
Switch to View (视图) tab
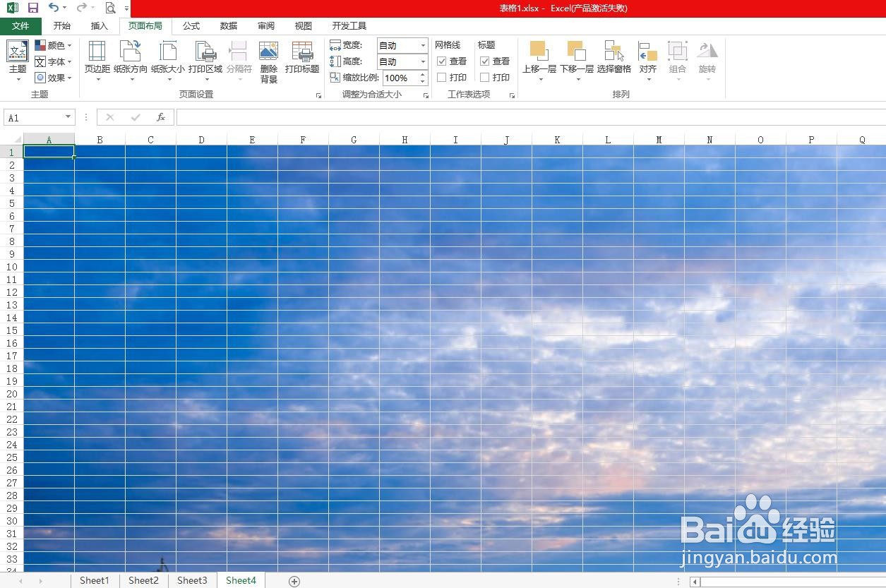tap(304, 26)
